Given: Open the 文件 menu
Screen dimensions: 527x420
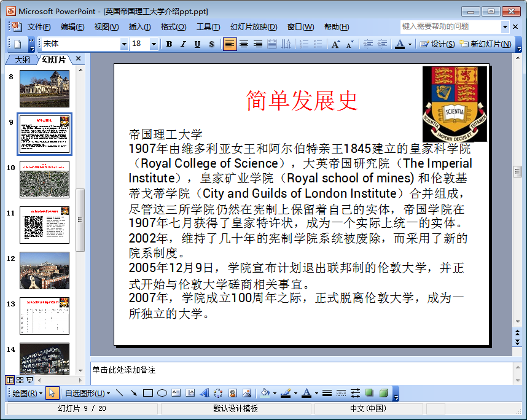Looking at the screenshot, I should click(39, 27).
